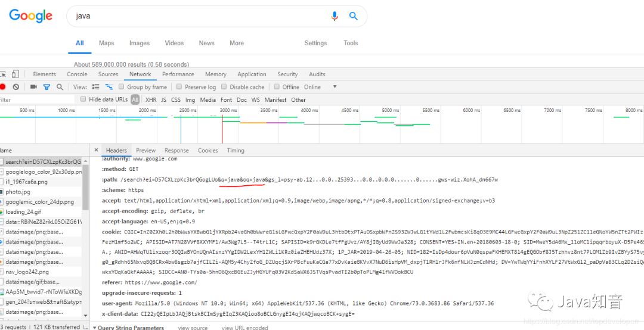The height and width of the screenshot is (330, 644).
Task: Open the DevTools network search magnifier
Action: pyautogui.click(x=60, y=87)
